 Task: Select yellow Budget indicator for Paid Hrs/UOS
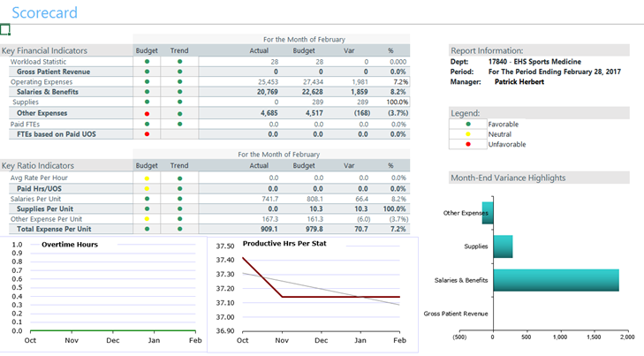coord(147,188)
